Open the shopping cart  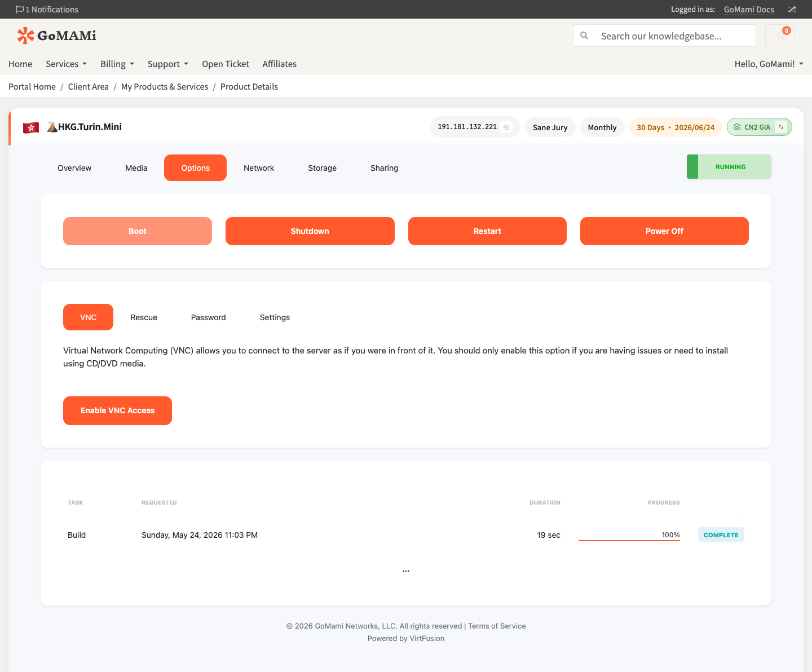(780, 36)
